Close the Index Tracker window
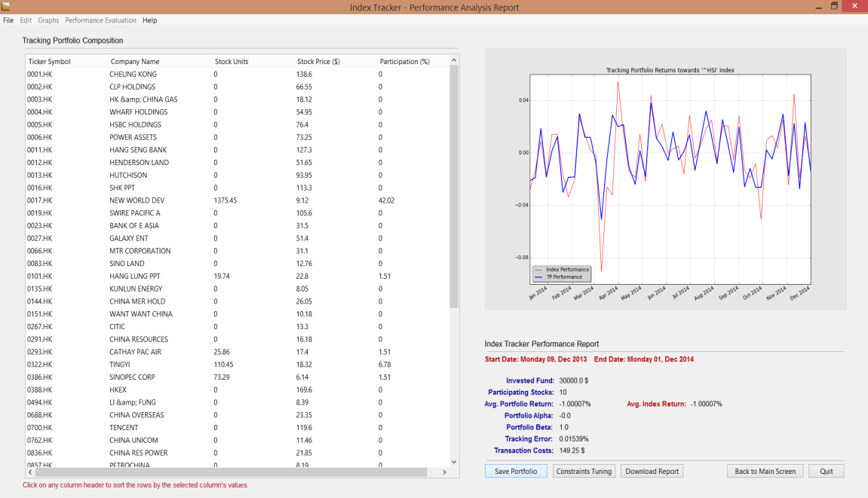The height and width of the screenshot is (498, 868). (x=854, y=6)
